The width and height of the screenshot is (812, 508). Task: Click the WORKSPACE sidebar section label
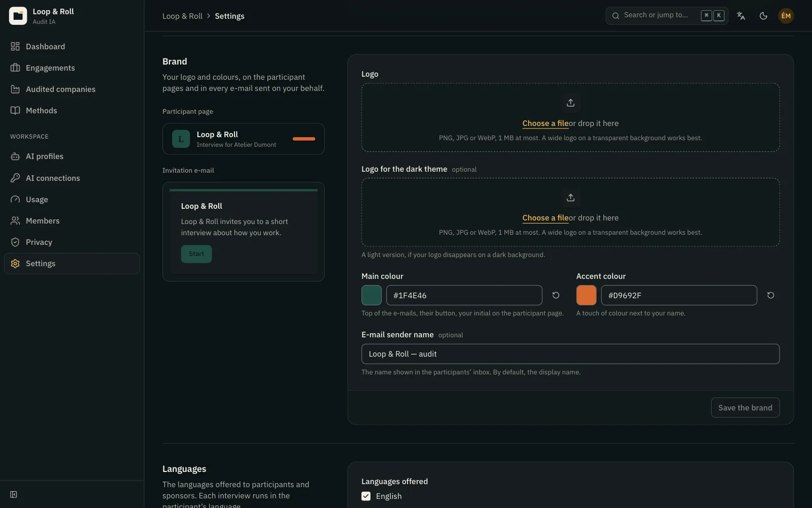pos(29,137)
